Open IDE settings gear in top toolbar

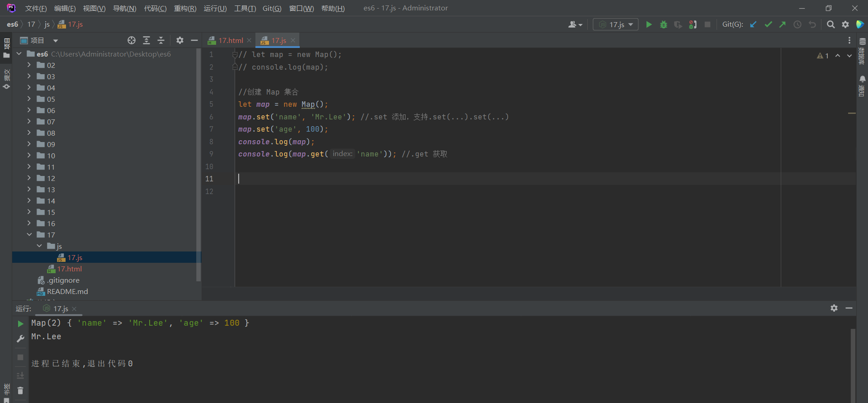coord(845,24)
